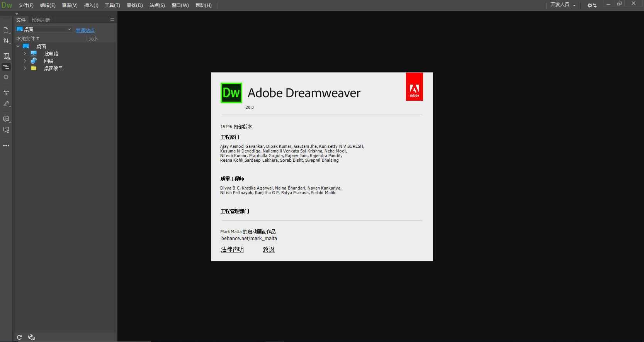
Task: Click the file management arrows icon
Action: 6,41
